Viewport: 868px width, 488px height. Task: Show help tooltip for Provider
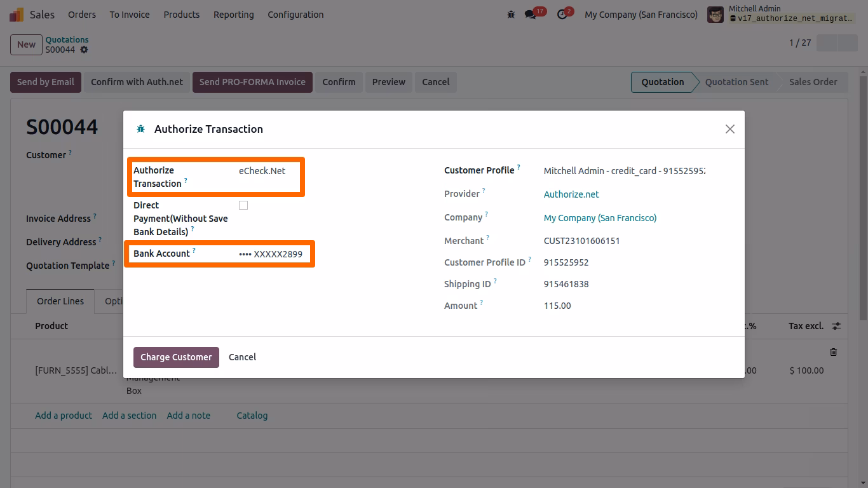tap(484, 191)
